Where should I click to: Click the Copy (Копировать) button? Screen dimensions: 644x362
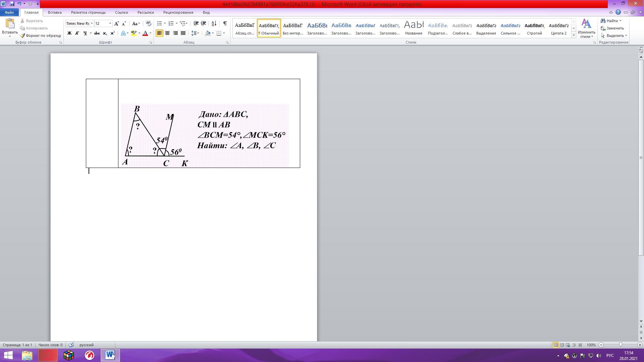coord(34,28)
